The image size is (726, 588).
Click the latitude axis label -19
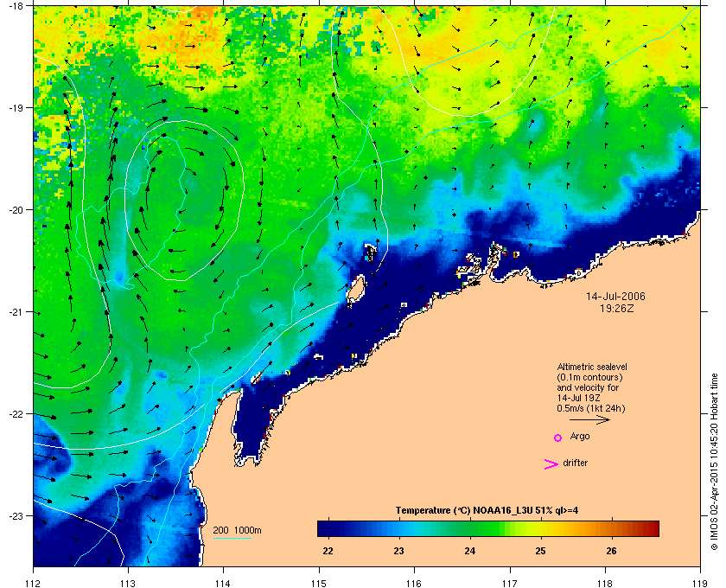pos(16,108)
